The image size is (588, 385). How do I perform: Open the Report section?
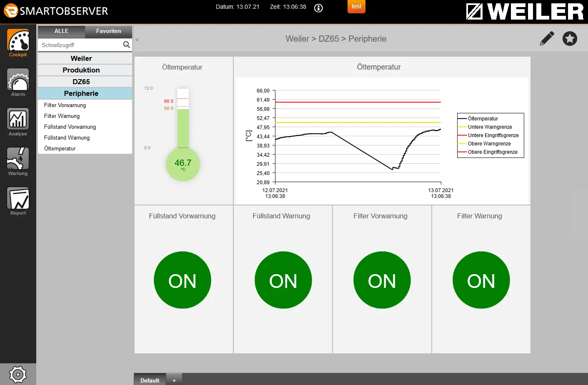(x=18, y=201)
